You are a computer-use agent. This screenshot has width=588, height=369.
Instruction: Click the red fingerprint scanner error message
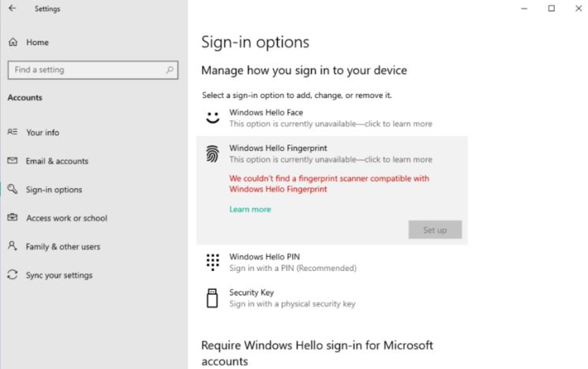click(x=329, y=183)
